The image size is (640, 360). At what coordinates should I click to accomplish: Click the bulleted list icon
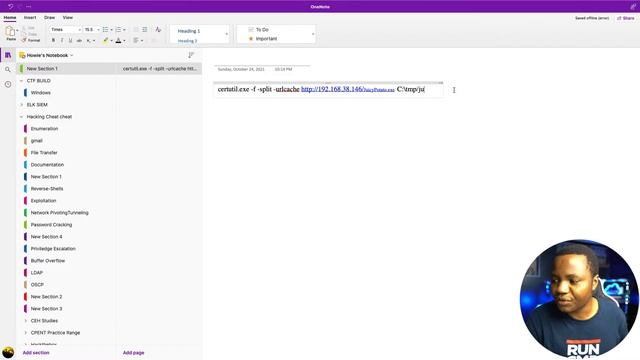[x=105, y=29]
